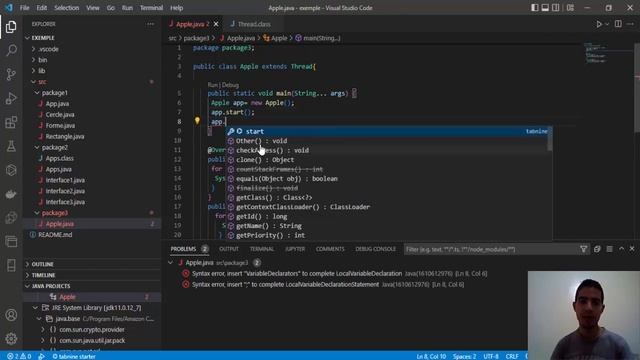Split the editor to the right
Viewport: 640px width, 360px height.
618,24
